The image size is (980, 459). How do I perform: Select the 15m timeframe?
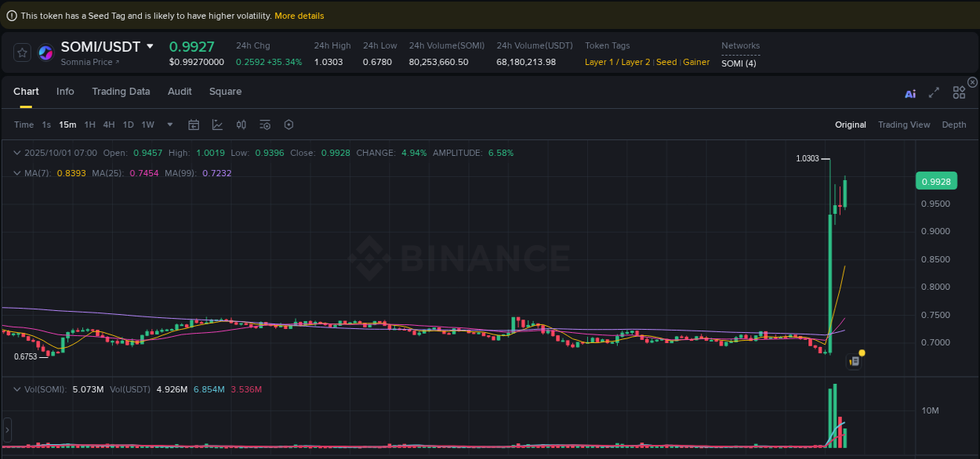click(x=67, y=125)
